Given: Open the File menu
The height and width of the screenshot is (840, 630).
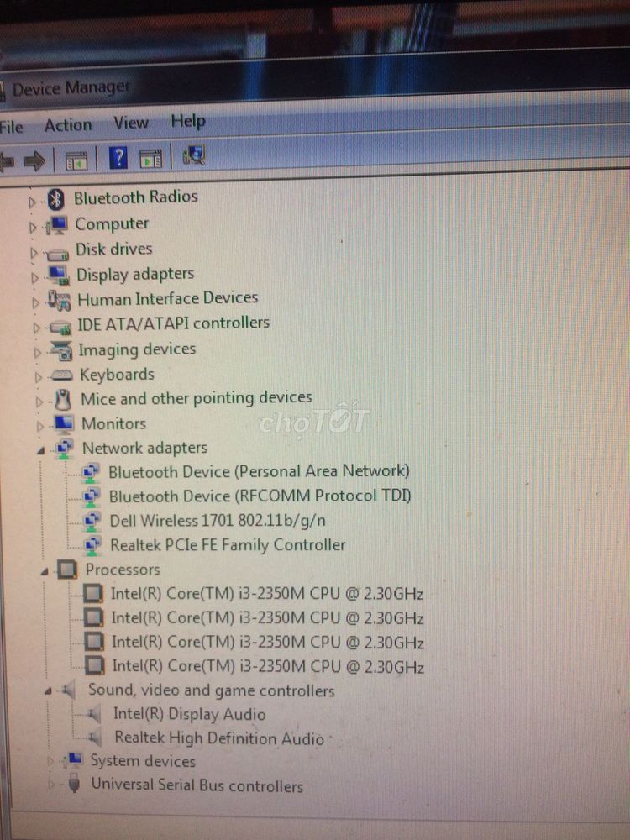Looking at the screenshot, I should 11,127.
